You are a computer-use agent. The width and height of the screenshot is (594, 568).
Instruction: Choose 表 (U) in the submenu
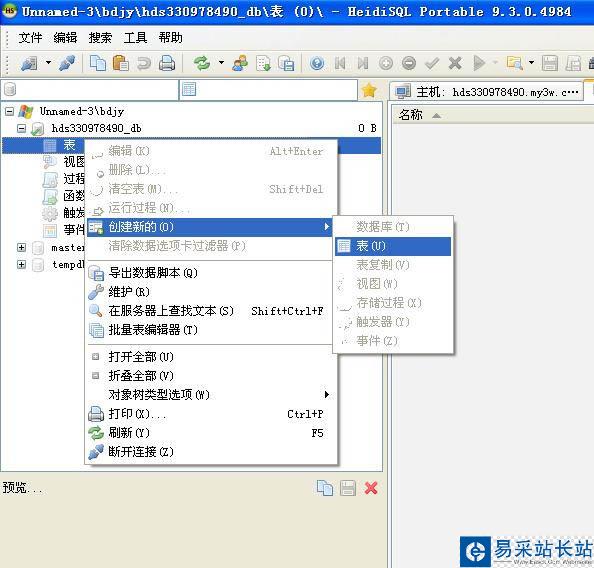393,246
